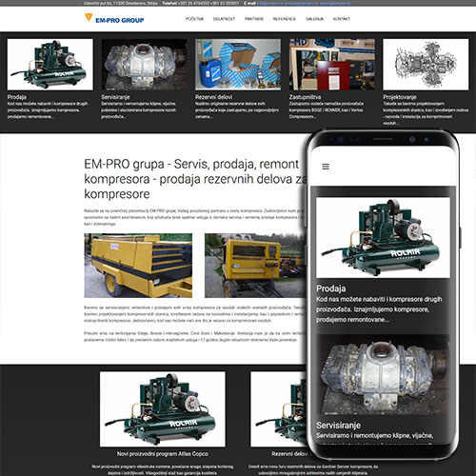Click the first email link in top bar
The width and height of the screenshot is (476, 476).
point(270,3)
